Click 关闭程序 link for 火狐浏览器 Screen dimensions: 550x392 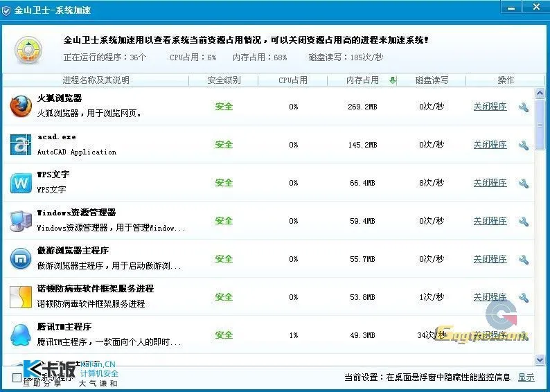[x=490, y=107]
